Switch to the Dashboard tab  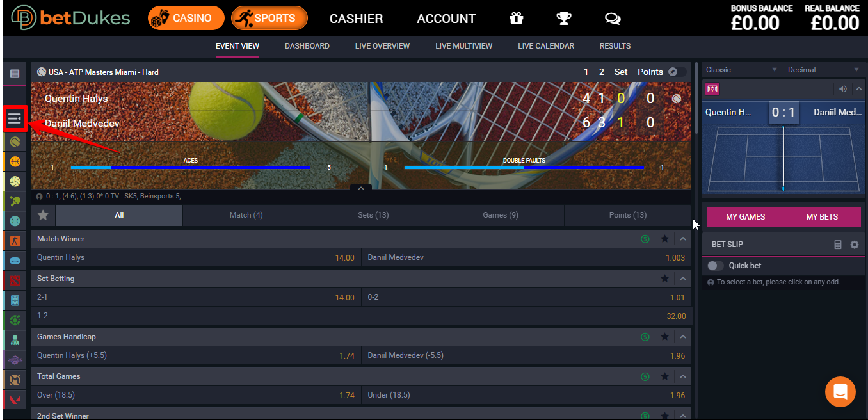(x=307, y=46)
